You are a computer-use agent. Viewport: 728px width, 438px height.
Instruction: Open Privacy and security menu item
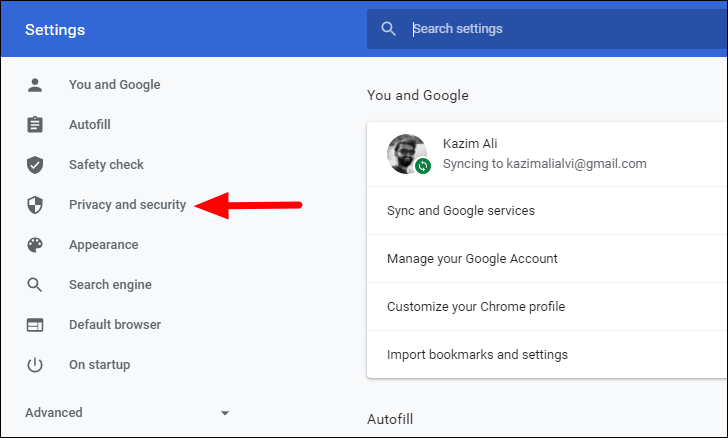click(x=127, y=204)
